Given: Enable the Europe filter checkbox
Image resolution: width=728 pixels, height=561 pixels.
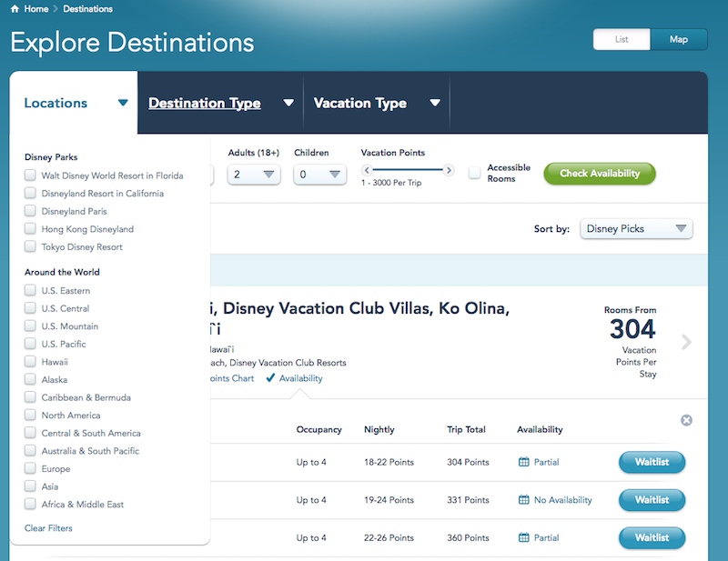Looking at the screenshot, I should click(30, 467).
